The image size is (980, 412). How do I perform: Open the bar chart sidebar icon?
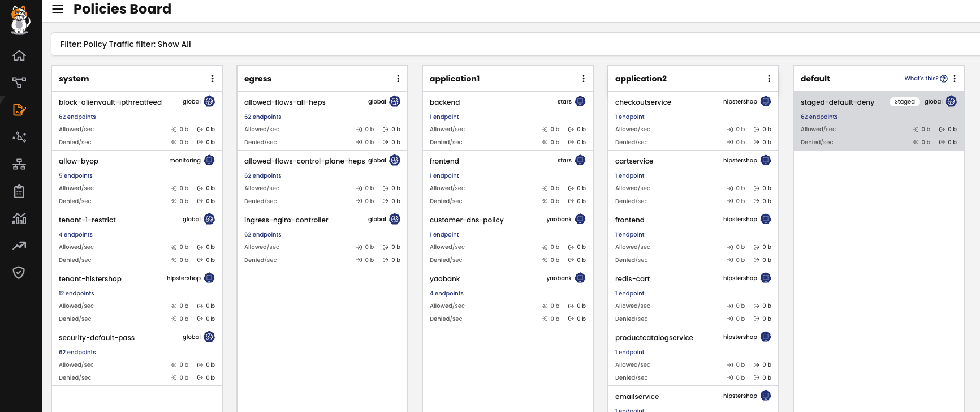pos(19,218)
